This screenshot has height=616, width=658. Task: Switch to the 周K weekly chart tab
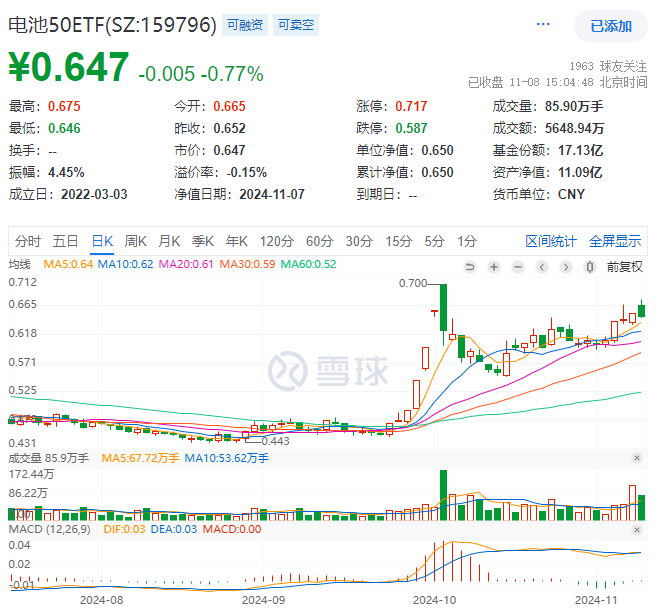(136, 241)
